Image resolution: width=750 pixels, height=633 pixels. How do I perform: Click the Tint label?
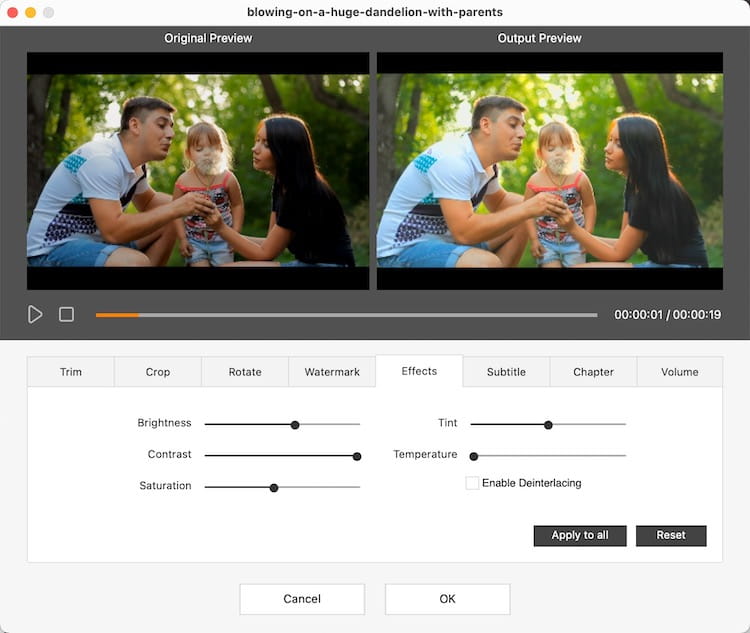click(447, 423)
